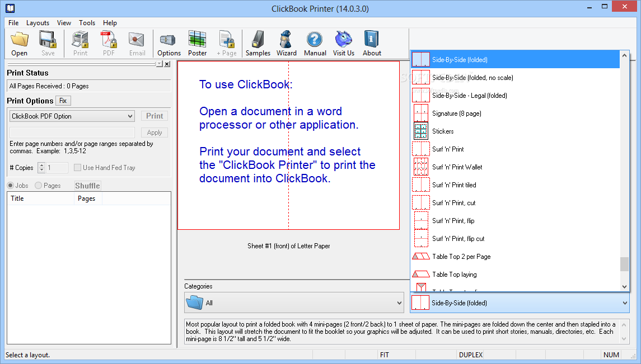Viewport: 641px width, 364px height.
Task: Choose Side-By-Side - Legal (folded) layout
Action: click(515, 96)
